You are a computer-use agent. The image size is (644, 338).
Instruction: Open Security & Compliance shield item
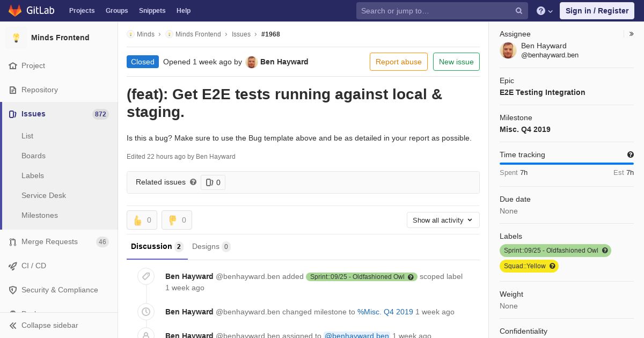(x=59, y=290)
